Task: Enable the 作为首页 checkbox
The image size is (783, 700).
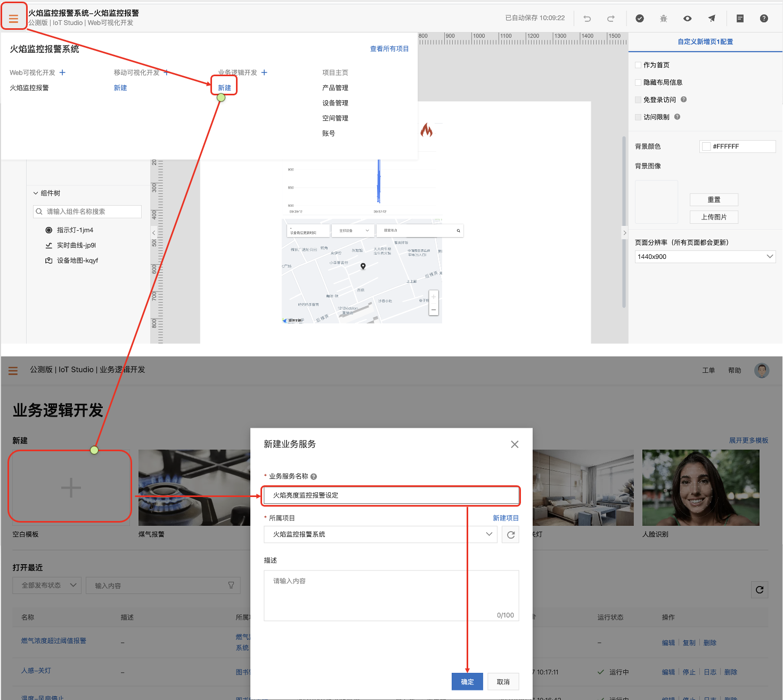Action: pyautogui.click(x=638, y=65)
